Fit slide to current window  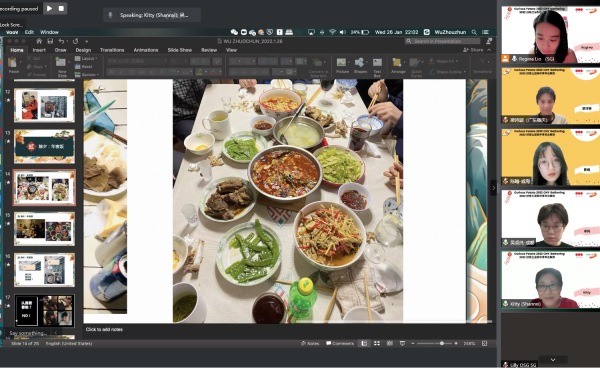[484, 344]
